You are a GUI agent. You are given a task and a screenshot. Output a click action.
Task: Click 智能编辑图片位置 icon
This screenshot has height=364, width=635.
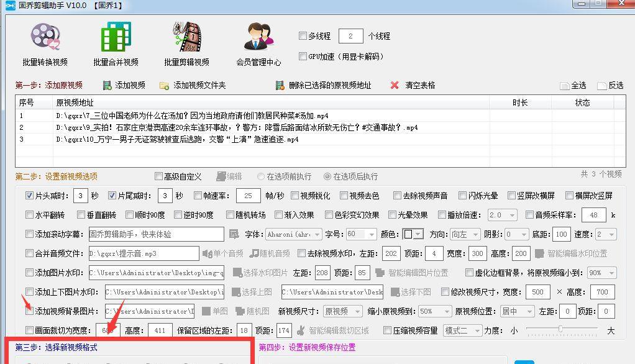(380, 273)
